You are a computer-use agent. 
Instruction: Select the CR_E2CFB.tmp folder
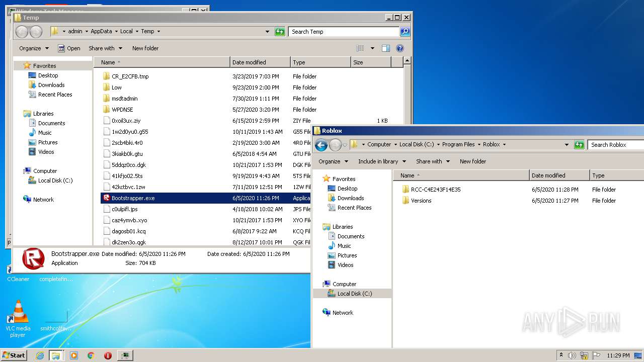tap(130, 76)
